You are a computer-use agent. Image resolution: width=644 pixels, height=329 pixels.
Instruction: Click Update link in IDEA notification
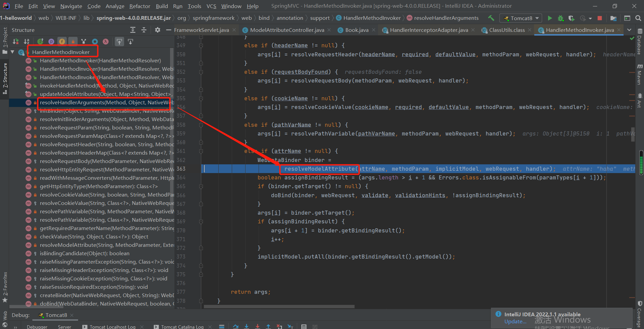[x=515, y=322]
